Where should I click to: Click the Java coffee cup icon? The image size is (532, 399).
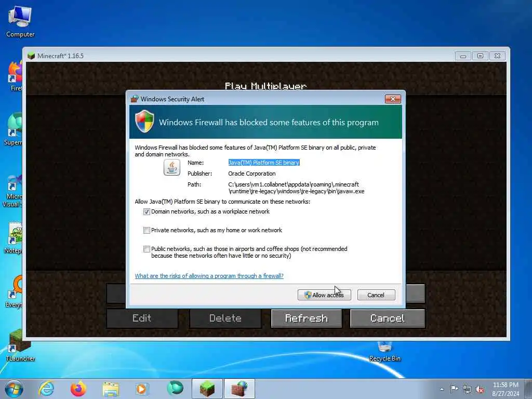(x=172, y=167)
